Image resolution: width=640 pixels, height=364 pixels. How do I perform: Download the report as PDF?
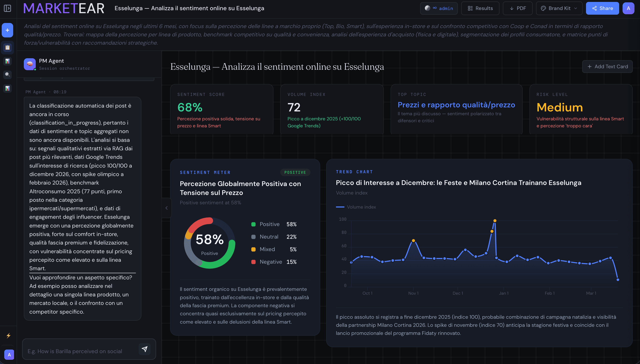(x=518, y=8)
